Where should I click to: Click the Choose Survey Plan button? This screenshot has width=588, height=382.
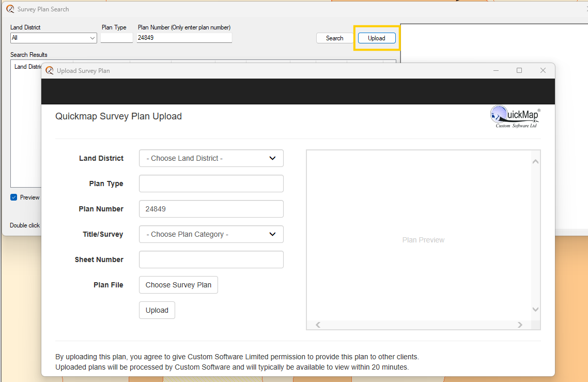pos(178,285)
